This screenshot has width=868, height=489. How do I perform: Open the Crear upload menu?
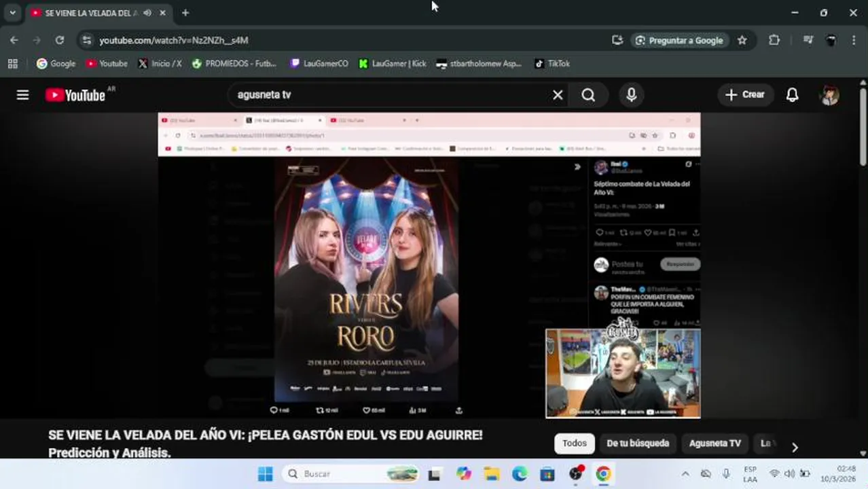tap(744, 95)
